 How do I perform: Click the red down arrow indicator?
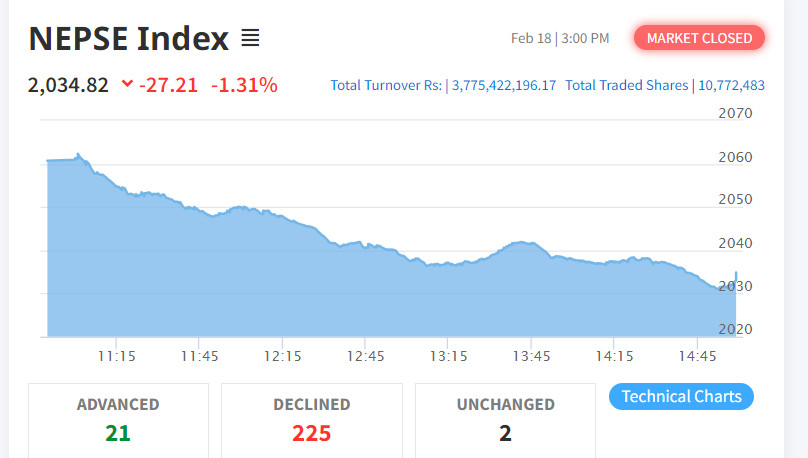(126, 85)
